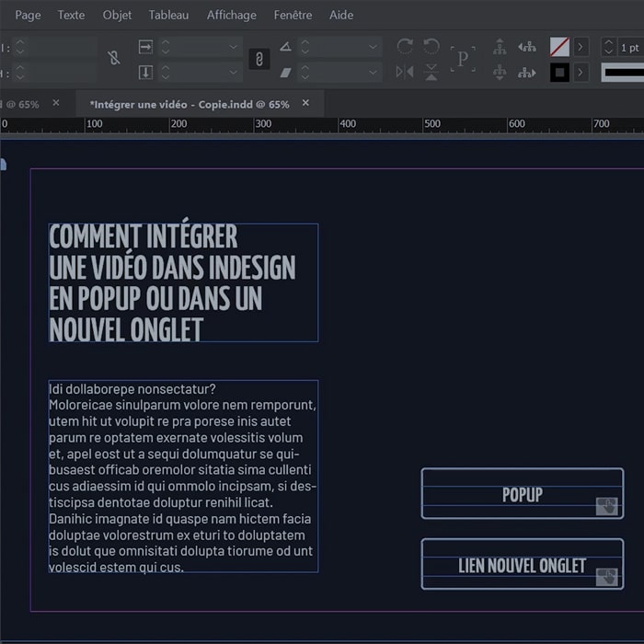Click the select container icon
Image resolution: width=644 pixels, height=644 pixels.
[x=500, y=46]
